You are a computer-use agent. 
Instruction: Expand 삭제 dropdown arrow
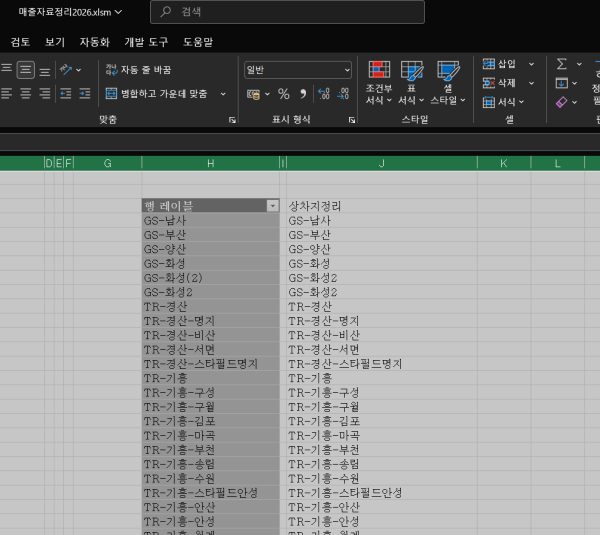coord(532,83)
